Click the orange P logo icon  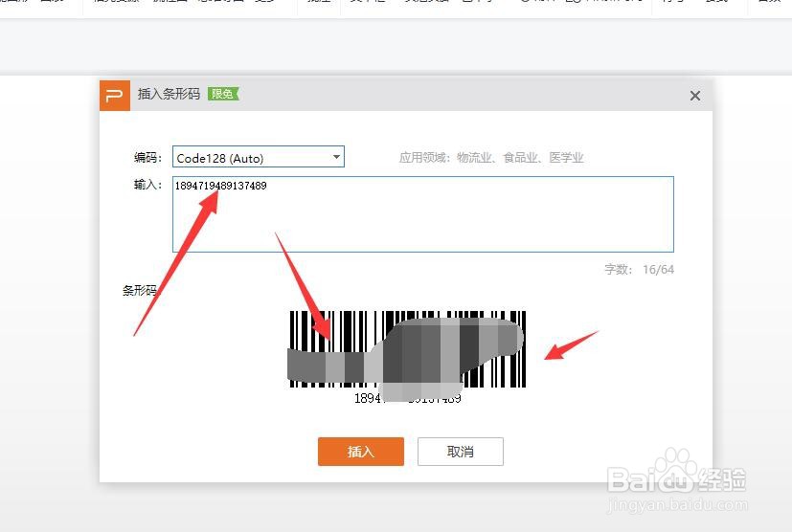click(115, 96)
